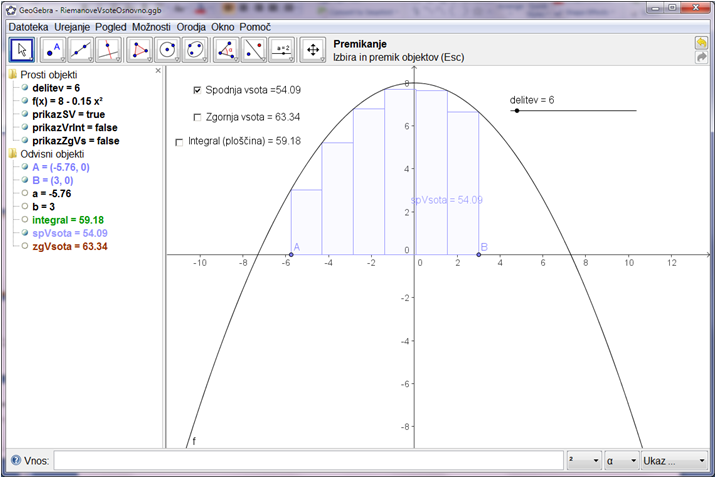The image size is (716, 478).
Task: Click the function label f on the graph
Action: point(194,441)
